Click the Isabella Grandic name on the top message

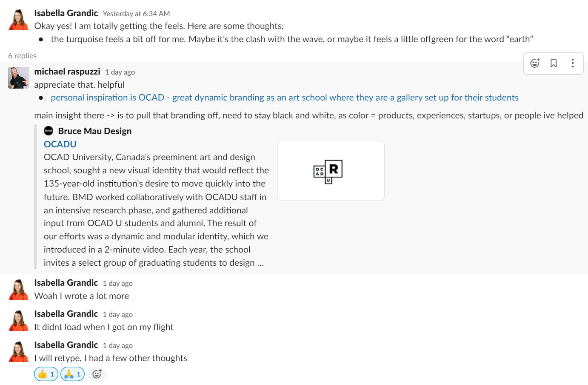coord(66,13)
